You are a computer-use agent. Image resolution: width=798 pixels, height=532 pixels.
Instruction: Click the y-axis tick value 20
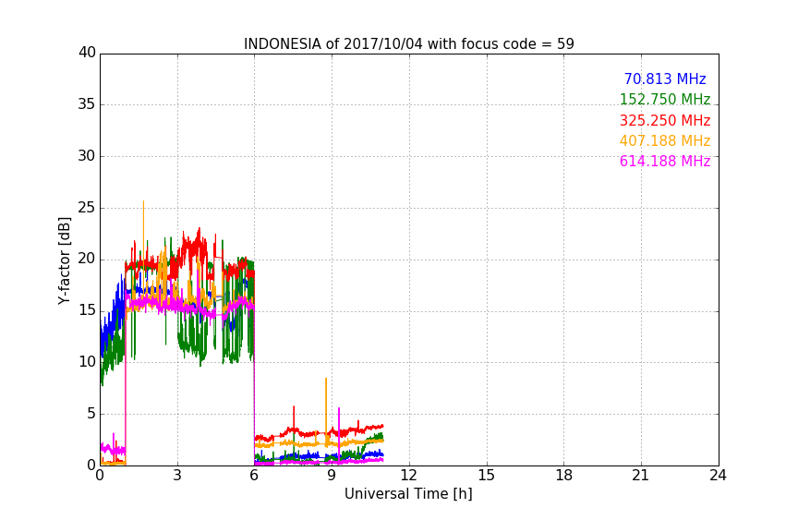pyautogui.click(x=87, y=260)
